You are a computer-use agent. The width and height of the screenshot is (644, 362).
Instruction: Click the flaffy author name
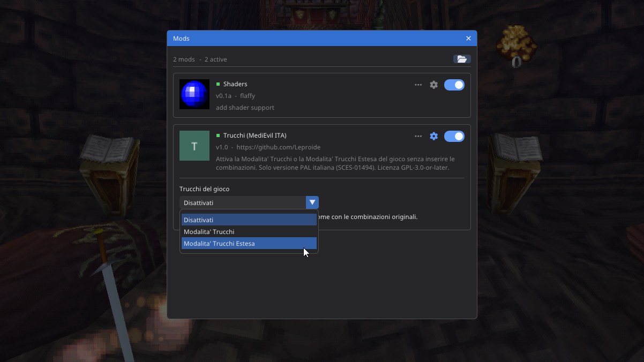click(x=248, y=96)
